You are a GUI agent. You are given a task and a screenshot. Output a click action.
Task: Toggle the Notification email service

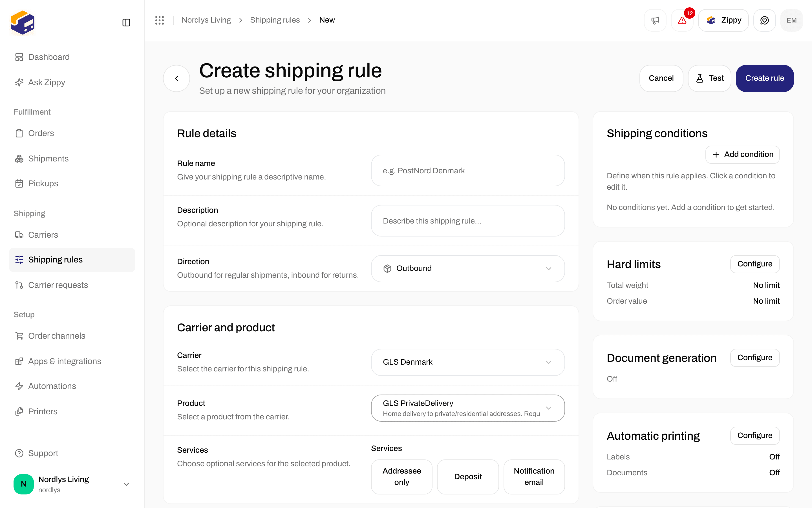[534, 477]
